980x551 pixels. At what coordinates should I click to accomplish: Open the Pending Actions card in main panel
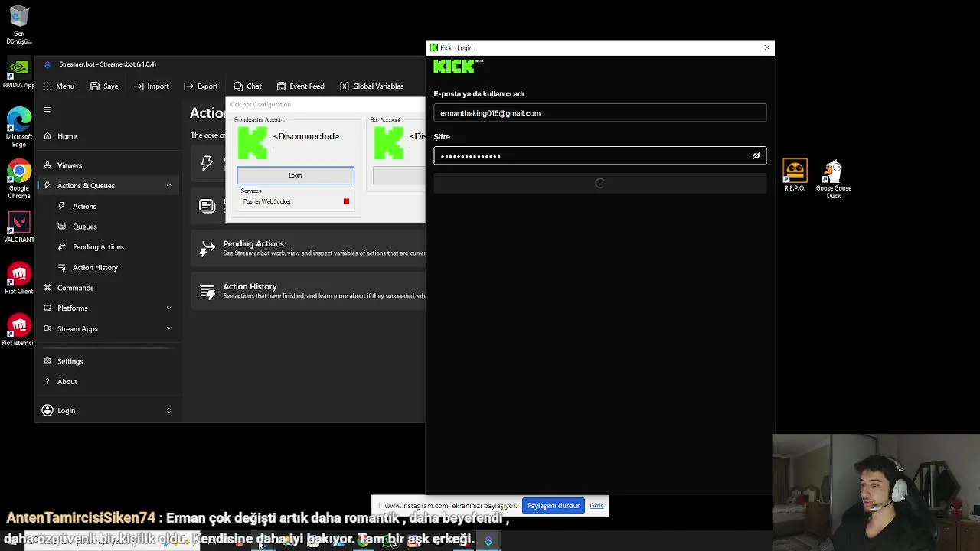click(x=308, y=248)
